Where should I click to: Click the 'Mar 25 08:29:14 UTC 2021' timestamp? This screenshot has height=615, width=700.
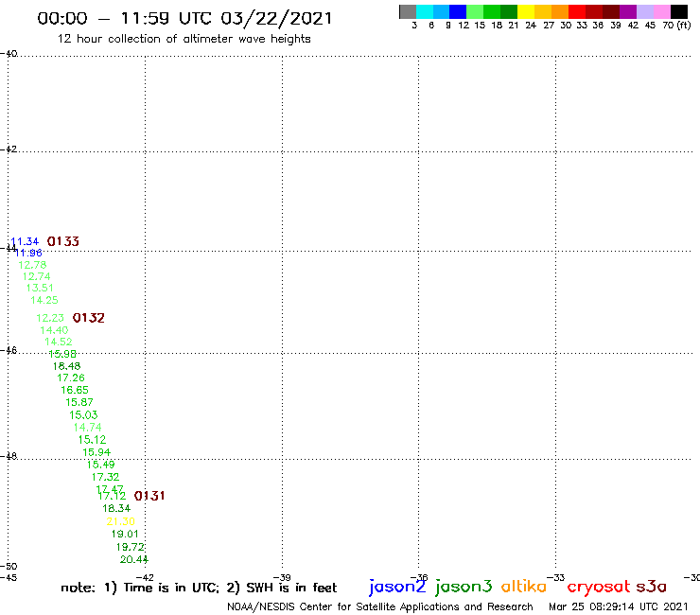coord(618,606)
